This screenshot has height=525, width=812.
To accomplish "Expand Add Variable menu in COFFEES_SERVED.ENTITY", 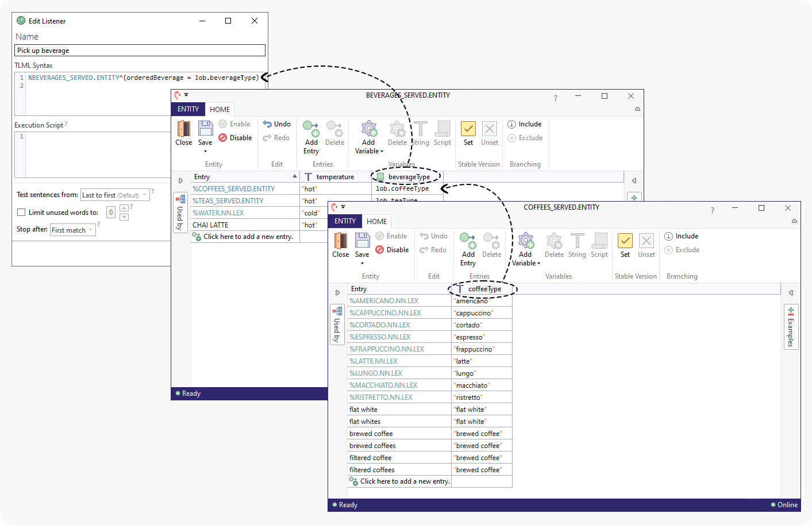I will [x=526, y=263].
